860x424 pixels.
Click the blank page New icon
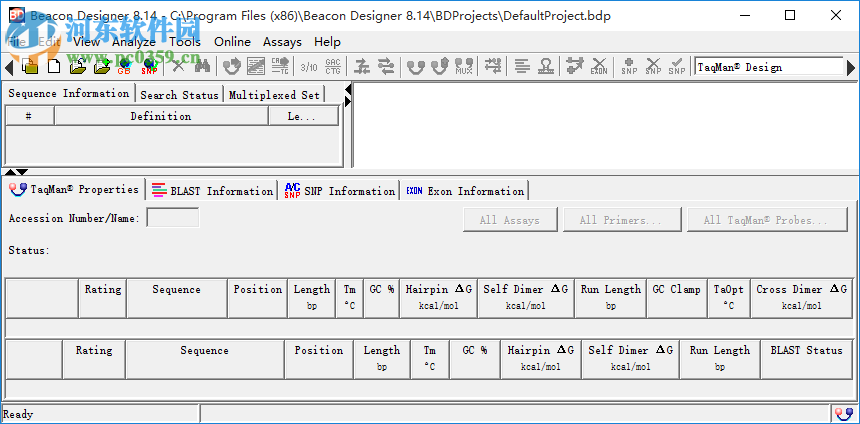pyautogui.click(x=54, y=67)
